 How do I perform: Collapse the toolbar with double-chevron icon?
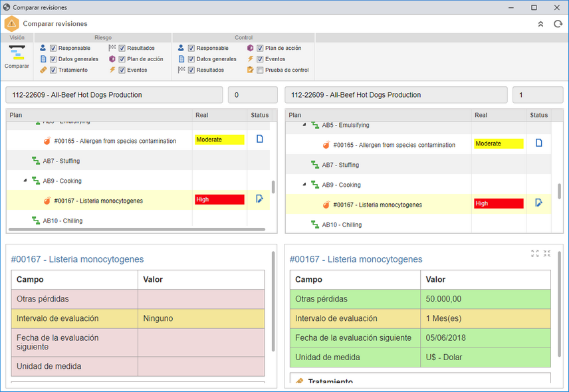pyautogui.click(x=540, y=24)
